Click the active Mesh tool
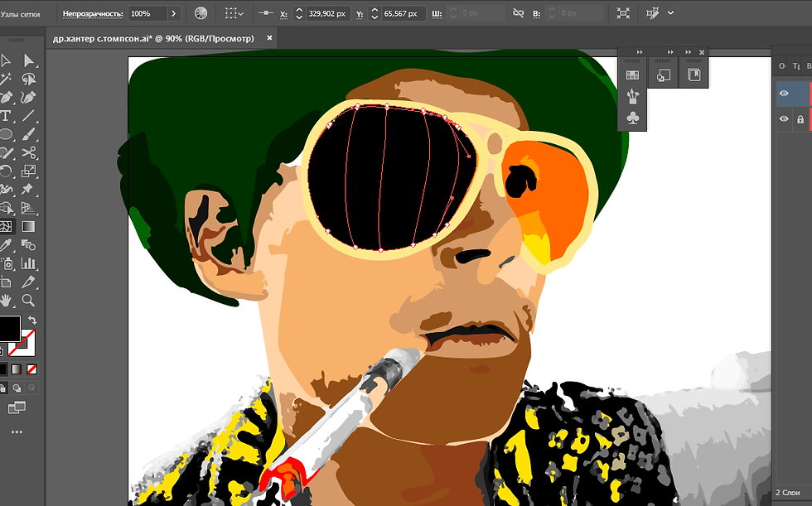Image resolution: width=812 pixels, height=506 pixels. coord(5,227)
